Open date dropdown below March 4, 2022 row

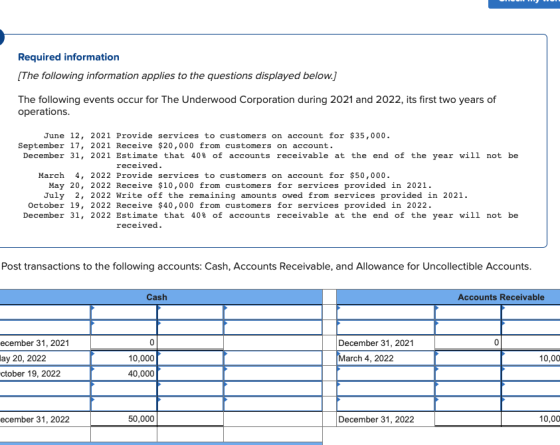click(x=385, y=374)
